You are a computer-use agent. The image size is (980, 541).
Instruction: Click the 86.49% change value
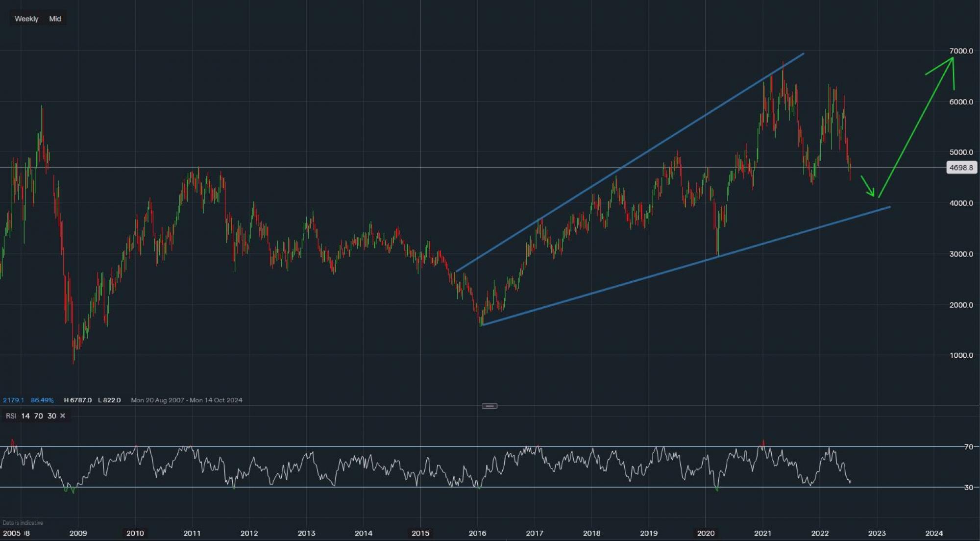tap(42, 400)
